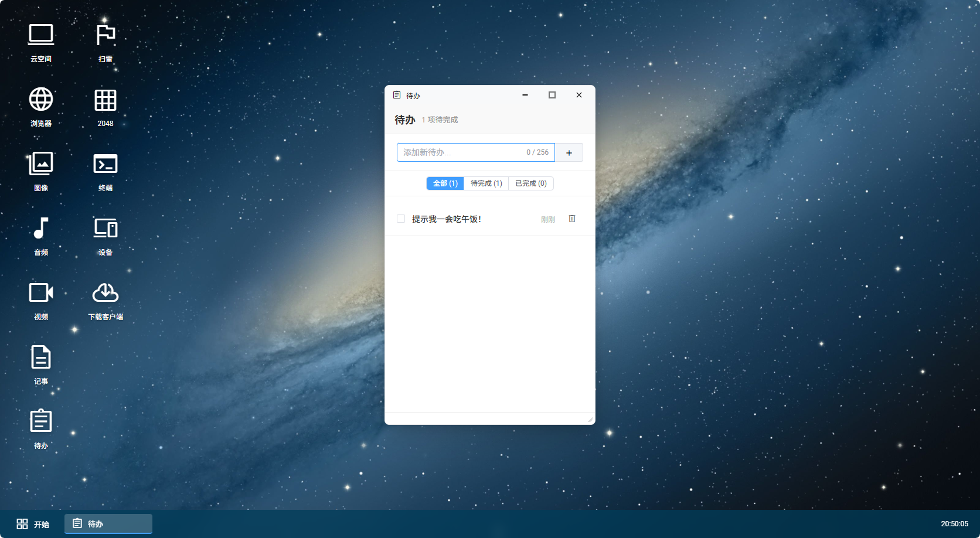Open the 浏览器 browser icon
Screen dimensions: 980x538
tap(41, 107)
